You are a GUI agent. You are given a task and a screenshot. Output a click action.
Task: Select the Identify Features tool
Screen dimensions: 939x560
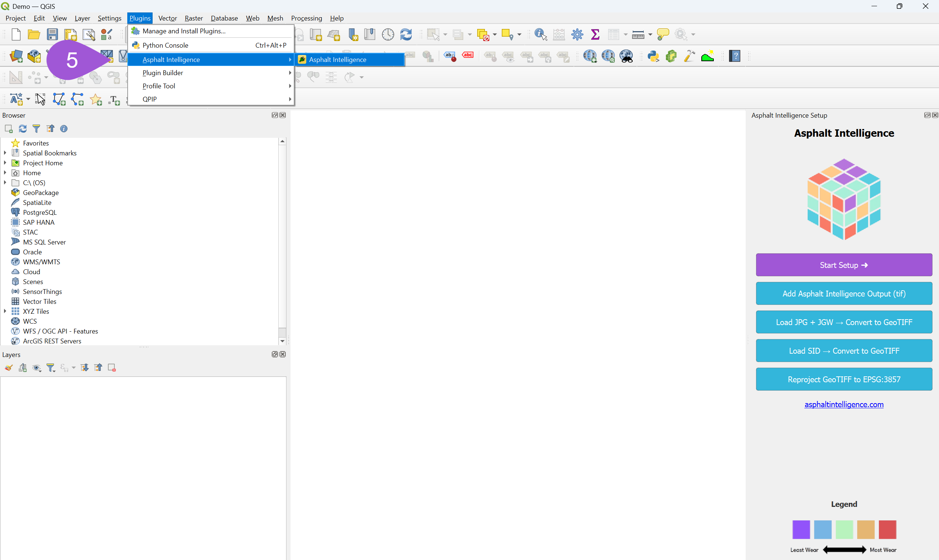tap(539, 34)
